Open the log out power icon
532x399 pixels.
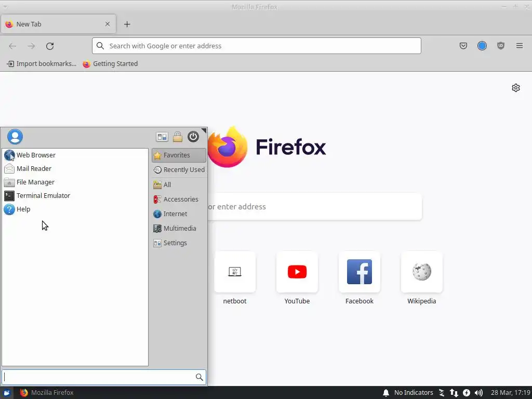tap(193, 137)
